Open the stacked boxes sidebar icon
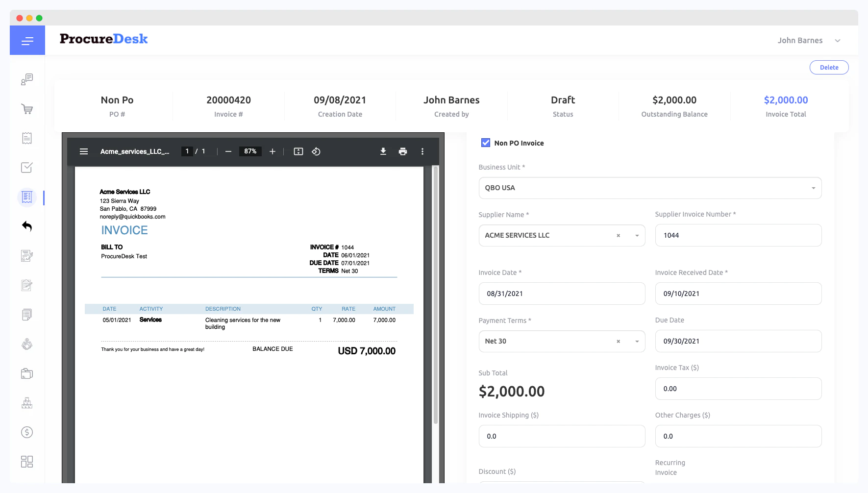 point(27,403)
